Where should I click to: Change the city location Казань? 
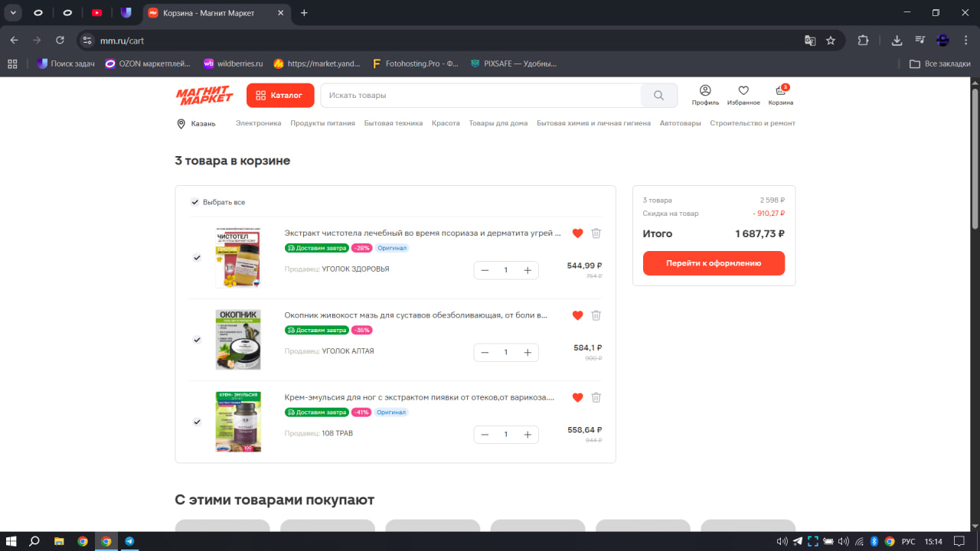tap(196, 123)
